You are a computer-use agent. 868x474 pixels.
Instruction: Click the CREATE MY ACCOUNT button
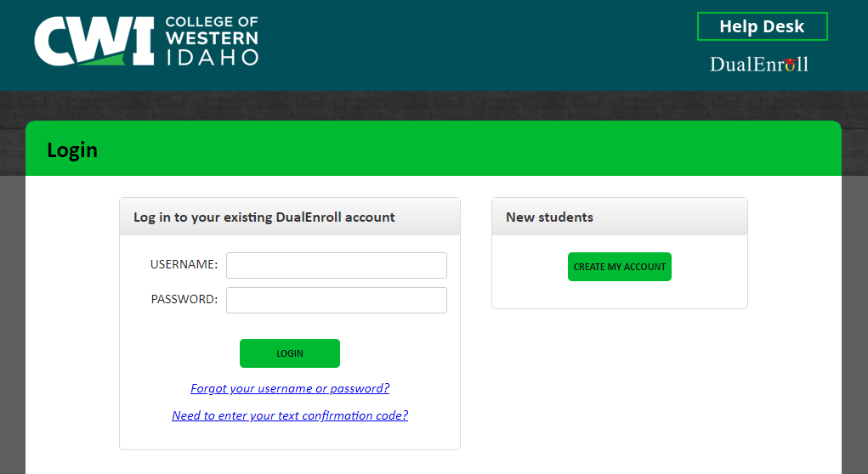(620, 267)
